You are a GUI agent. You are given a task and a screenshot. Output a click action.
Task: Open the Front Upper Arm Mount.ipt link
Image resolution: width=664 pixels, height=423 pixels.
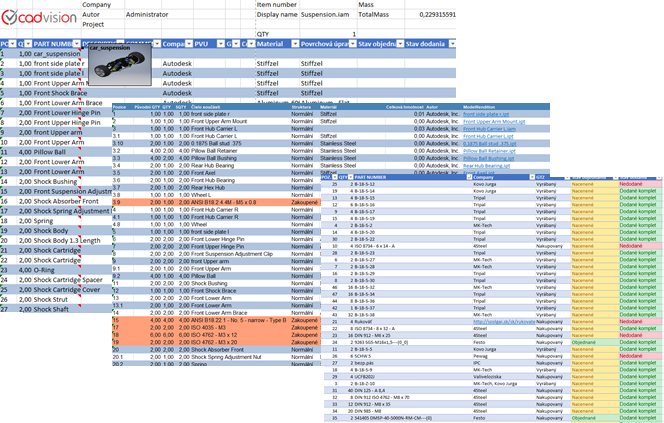tap(494, 122)
